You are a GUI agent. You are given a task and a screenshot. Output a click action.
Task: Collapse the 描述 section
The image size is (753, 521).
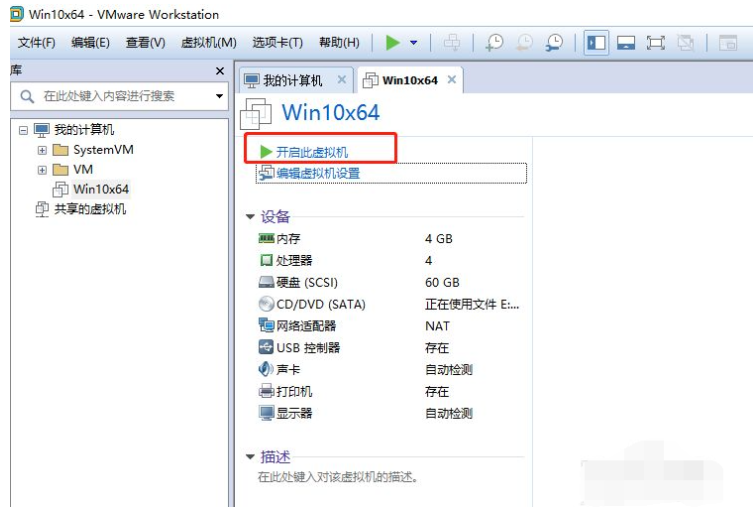pos(250,457)
